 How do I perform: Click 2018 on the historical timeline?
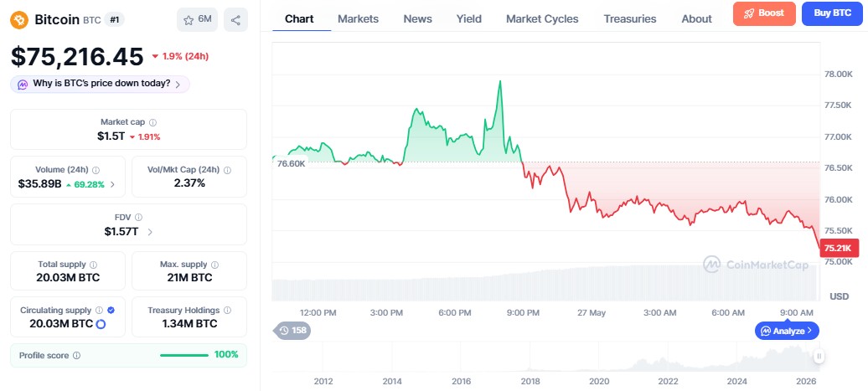[x=530, y=381]
